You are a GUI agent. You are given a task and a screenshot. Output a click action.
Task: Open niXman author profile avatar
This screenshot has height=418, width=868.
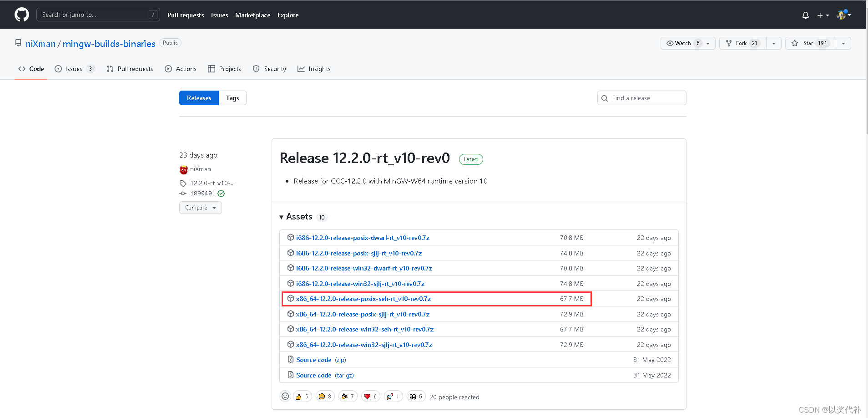click(183, 169)
